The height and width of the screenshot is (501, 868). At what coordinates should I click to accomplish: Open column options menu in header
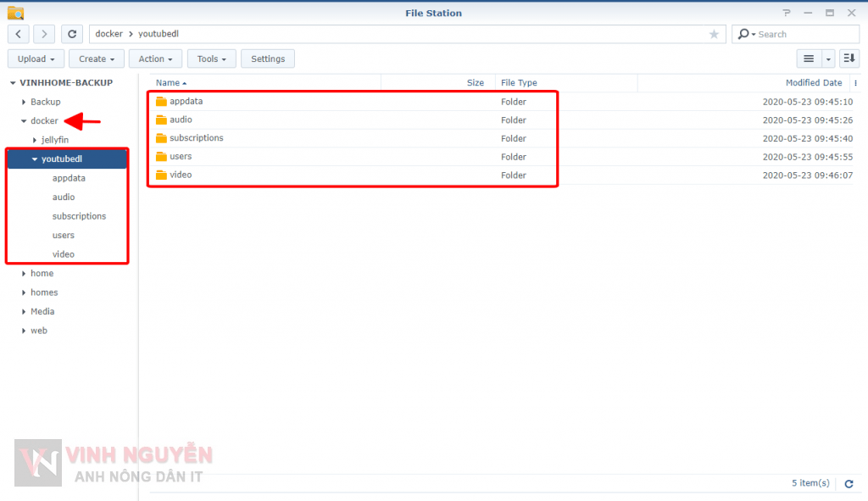pos(855,83)
